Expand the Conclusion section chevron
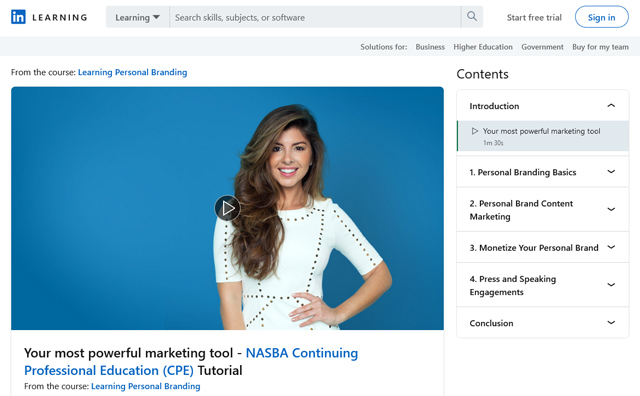This screenshot has width=640, height=396. tap(611, 323)
